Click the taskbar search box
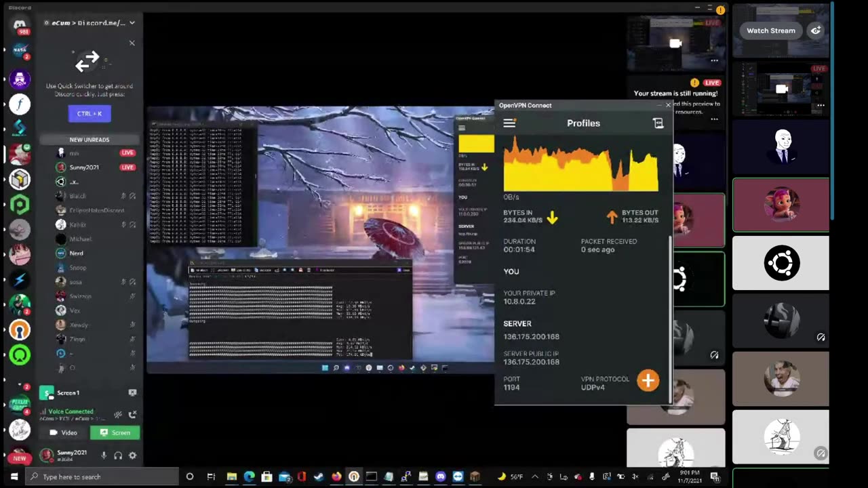This screenshot has width=868, height=488. [x=102, y=476]
